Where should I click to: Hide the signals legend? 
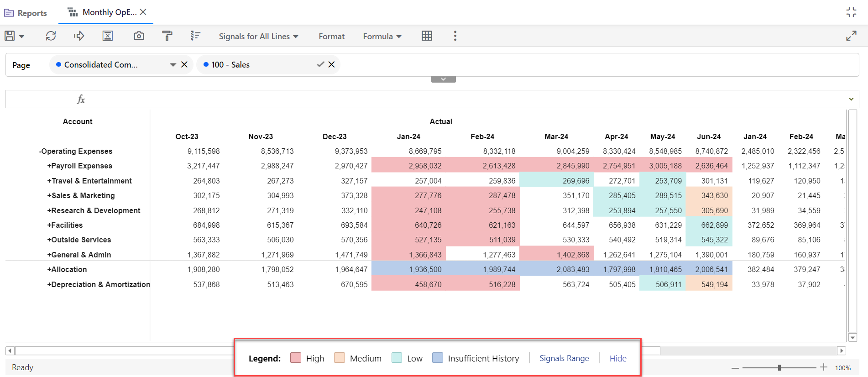coord(618,358)
